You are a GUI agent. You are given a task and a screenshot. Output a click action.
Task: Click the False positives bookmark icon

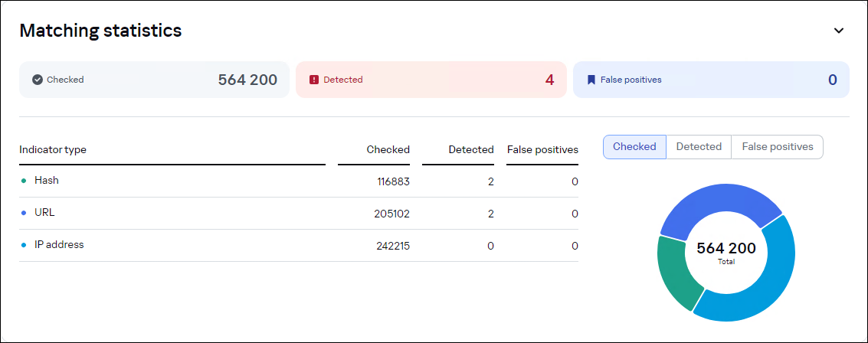(591, 80)
